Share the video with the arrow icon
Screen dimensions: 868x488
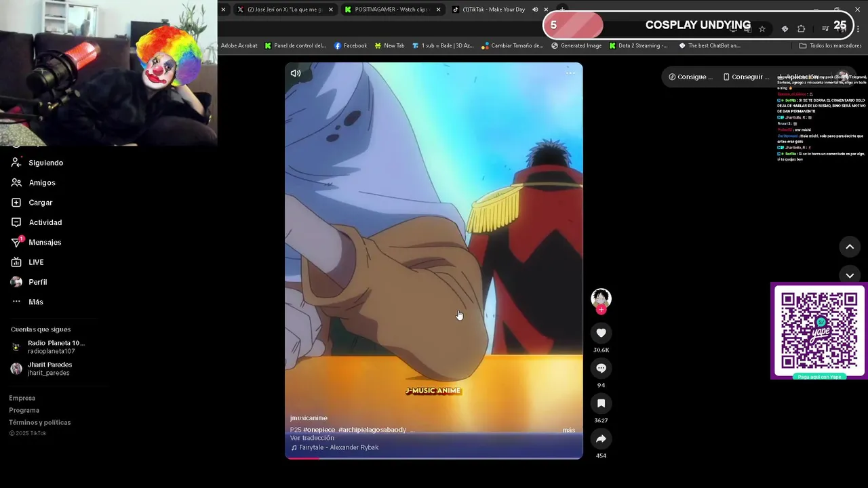coord(601,439)
